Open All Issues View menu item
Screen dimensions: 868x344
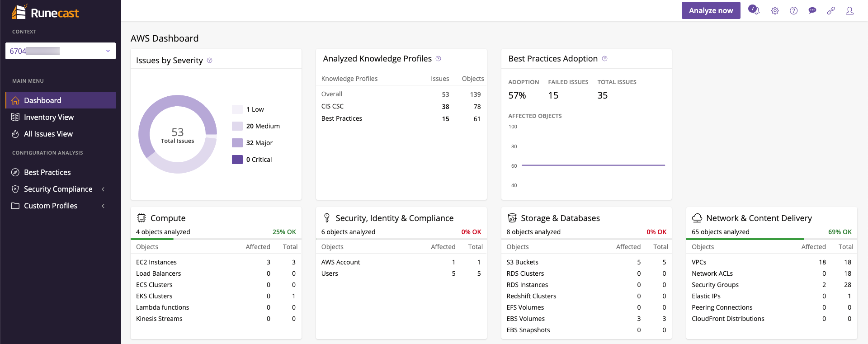61,134
